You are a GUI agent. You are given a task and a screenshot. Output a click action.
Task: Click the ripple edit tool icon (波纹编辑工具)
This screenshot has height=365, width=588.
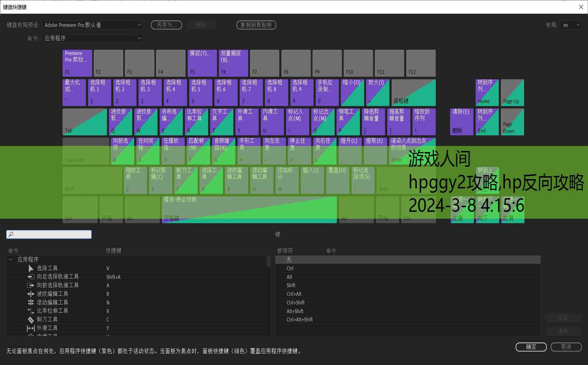(31, 294)
